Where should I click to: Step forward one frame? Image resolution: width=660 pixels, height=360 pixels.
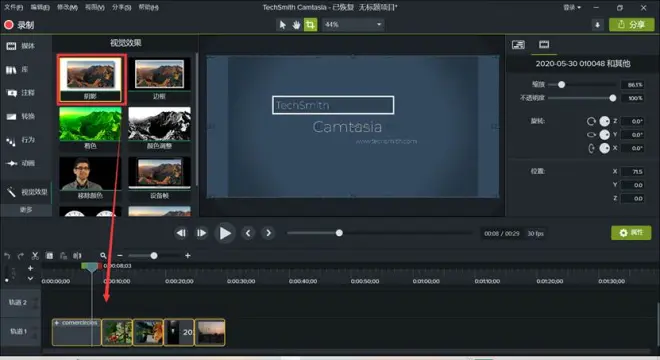(201, 233)
